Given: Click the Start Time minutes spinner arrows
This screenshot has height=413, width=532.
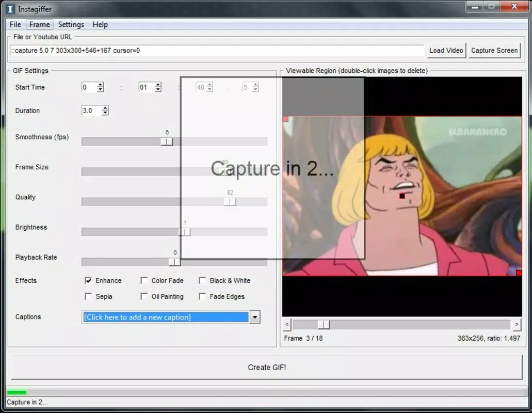Looking at the screenshot, I should (x=158, y=87).
